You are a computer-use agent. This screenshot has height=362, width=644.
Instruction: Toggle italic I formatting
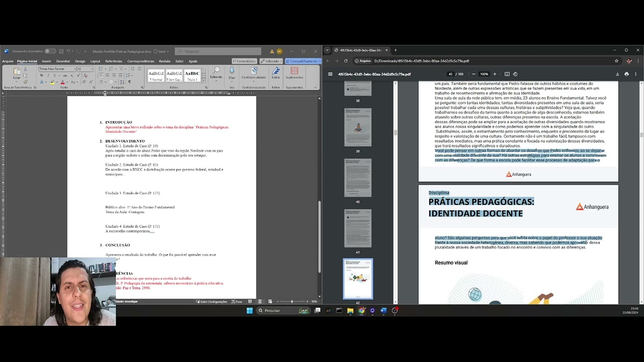tap(48, 75)
